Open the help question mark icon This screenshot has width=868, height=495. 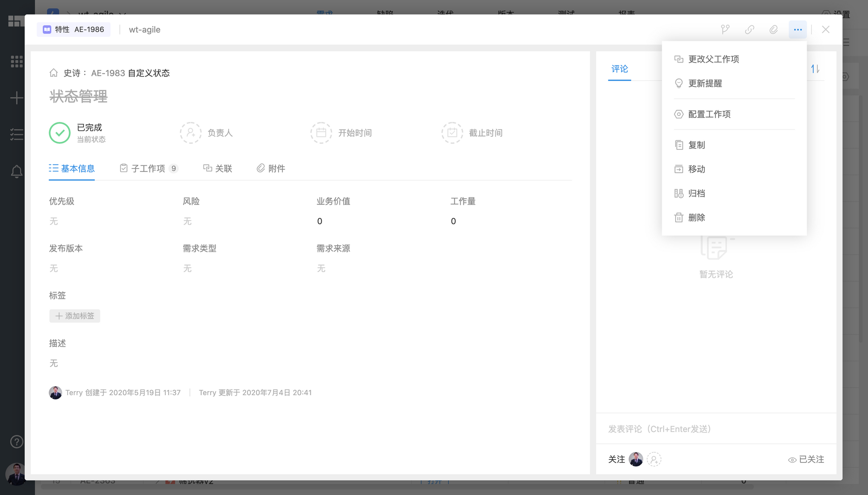pyautogui.click(x=16, y=442)
